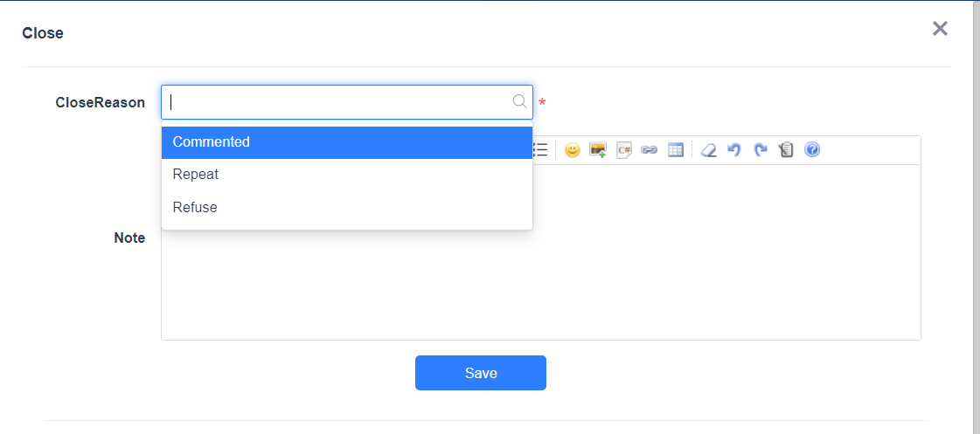
Task: Click the insert image icon
Action: tap(598, 150)
